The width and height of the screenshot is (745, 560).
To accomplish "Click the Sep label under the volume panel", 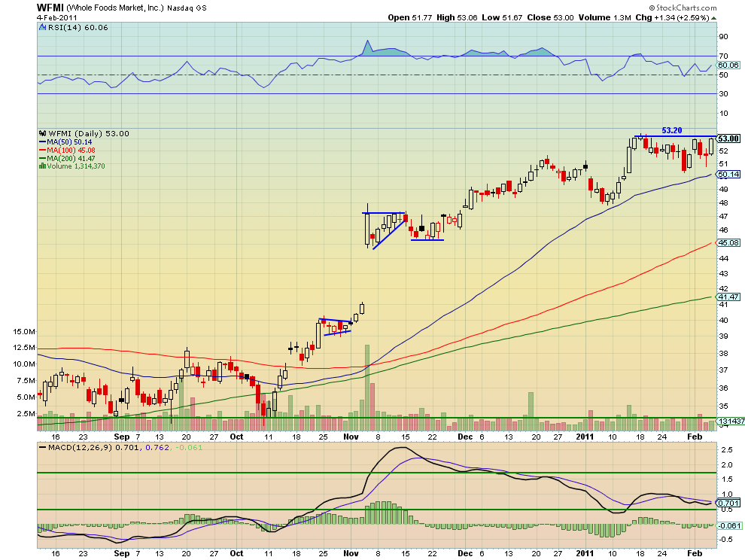I will [x=122, y=437].
